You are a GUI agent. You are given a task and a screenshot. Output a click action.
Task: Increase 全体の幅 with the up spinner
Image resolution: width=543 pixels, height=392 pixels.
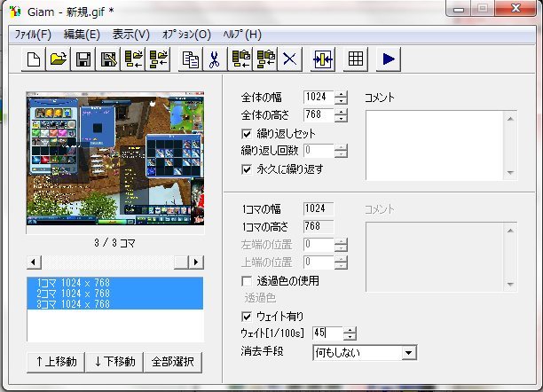pyautogui.click(x=341, y=94)
